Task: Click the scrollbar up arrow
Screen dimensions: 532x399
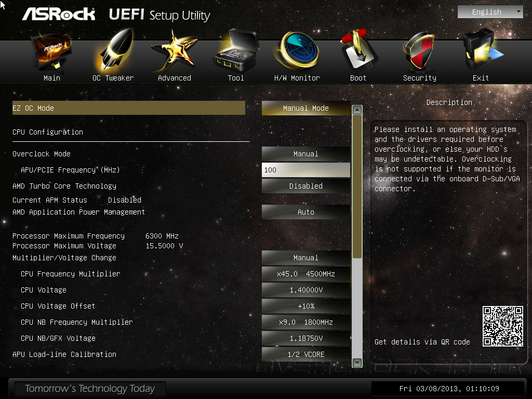Action: pos(357,110)
